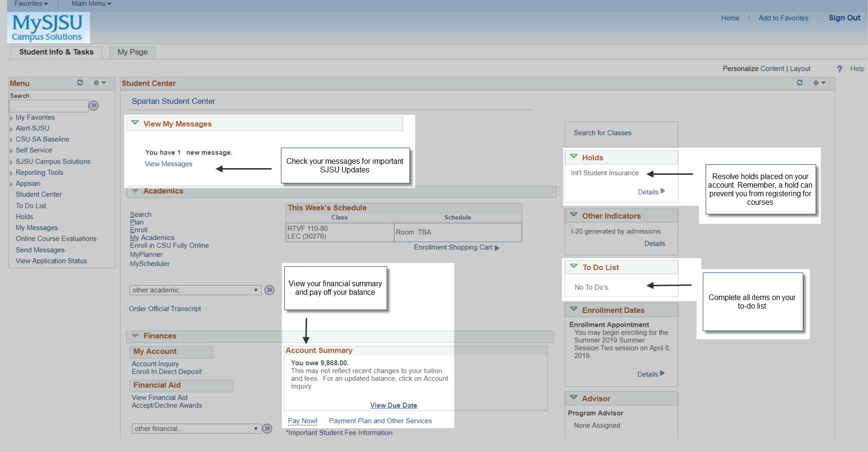Click the Help question mark icon
The width and height of the screenshot is (868, 452).
point(839,69)
